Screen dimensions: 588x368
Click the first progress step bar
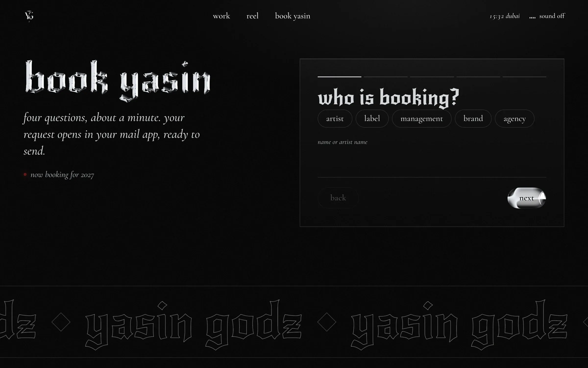coord(339,77)
